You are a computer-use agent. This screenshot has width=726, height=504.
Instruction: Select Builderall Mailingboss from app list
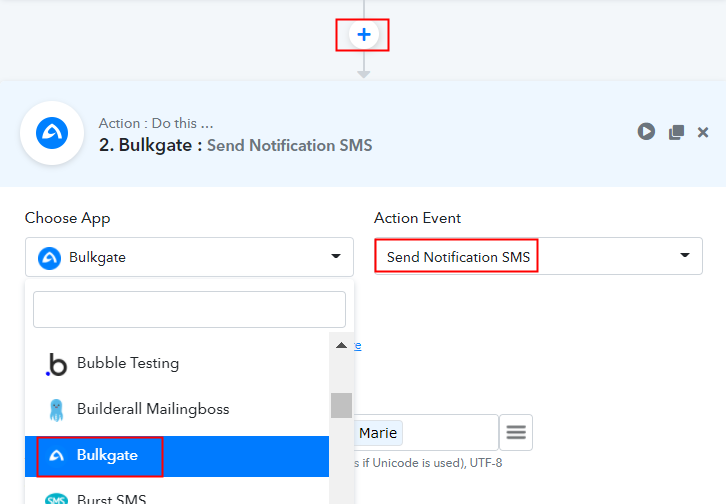point(177,409)
